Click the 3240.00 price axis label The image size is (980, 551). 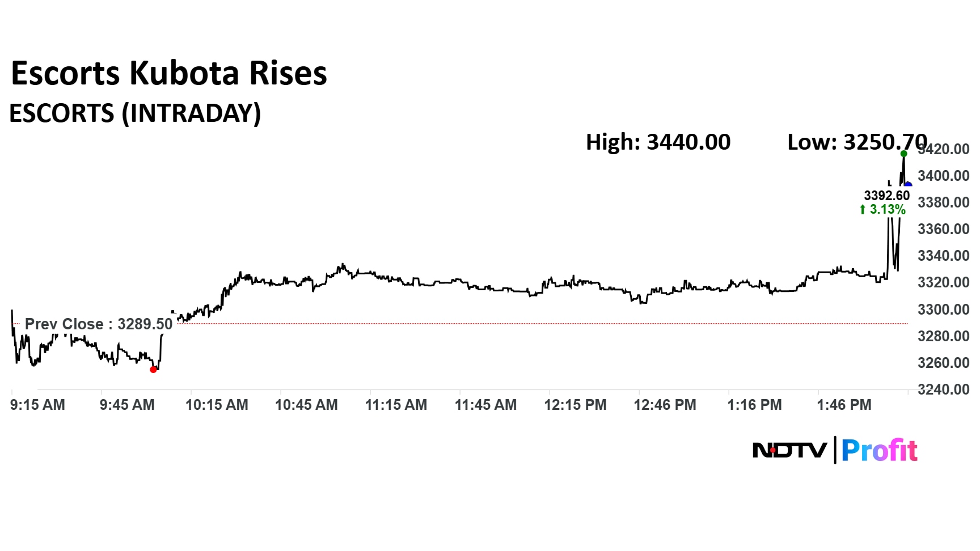(943, 389)
